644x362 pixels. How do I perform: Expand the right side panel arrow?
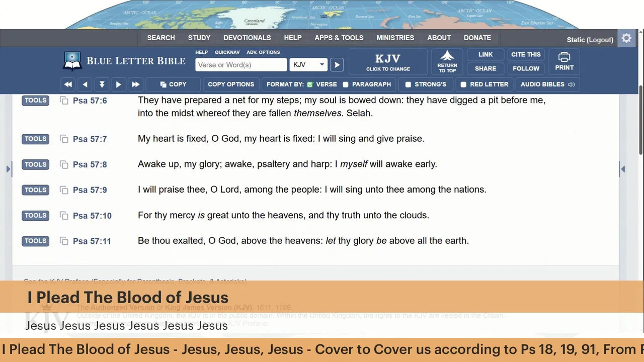tap(623, 169)
